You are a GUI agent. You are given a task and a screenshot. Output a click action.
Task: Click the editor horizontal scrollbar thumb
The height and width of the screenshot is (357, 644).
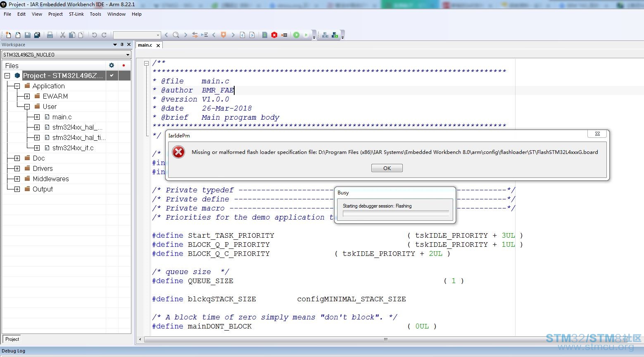(385, 339)
